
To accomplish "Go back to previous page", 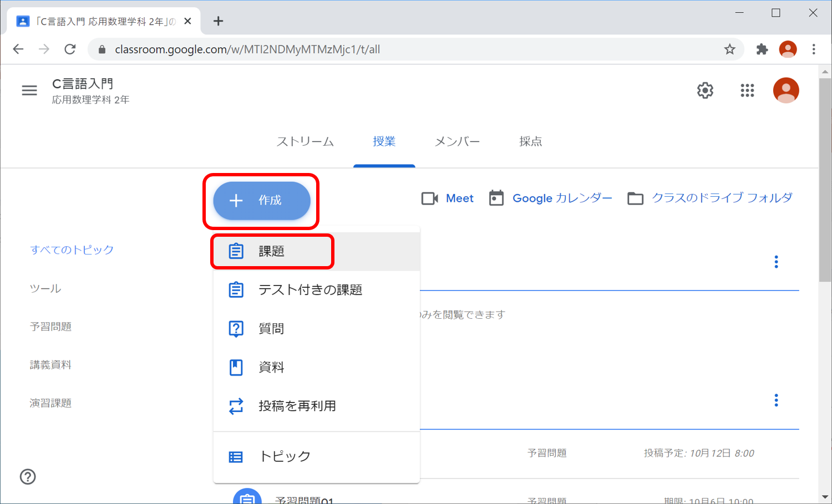I will pyautogui.click(x=18, y=49).
